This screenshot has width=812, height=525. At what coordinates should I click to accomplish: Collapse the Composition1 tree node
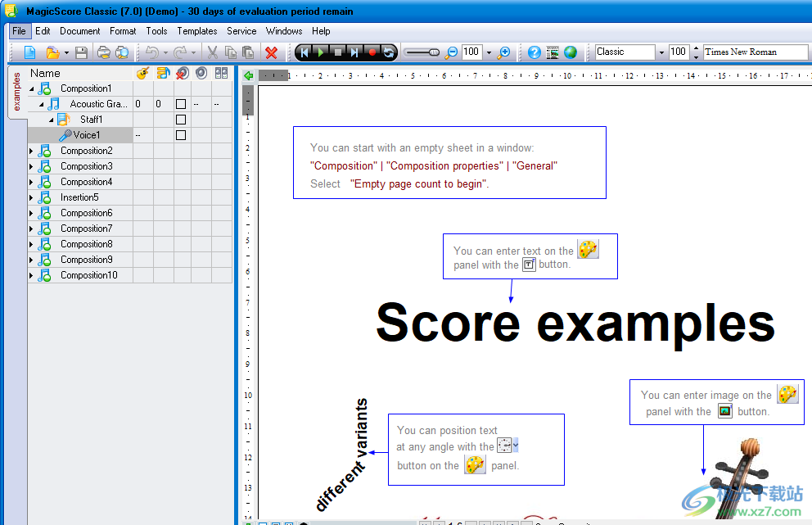[x=32, y=89]
